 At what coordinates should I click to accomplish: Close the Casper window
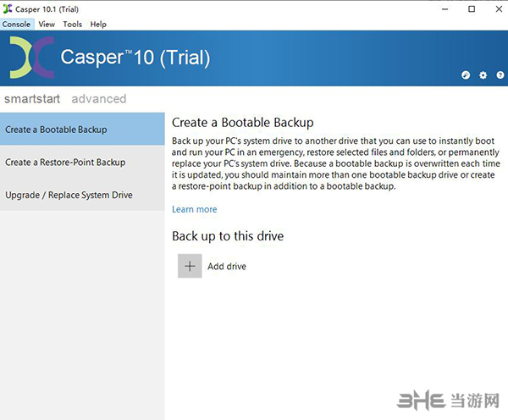pos(499,9)
